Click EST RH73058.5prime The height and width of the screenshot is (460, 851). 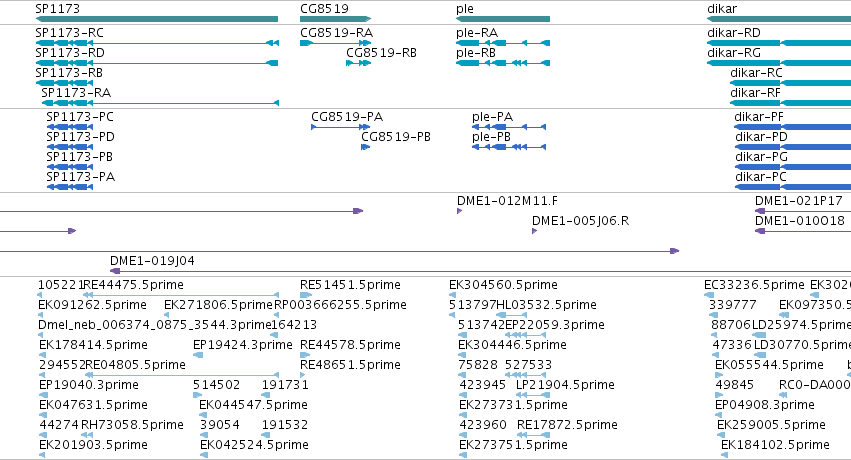point(132,425)
